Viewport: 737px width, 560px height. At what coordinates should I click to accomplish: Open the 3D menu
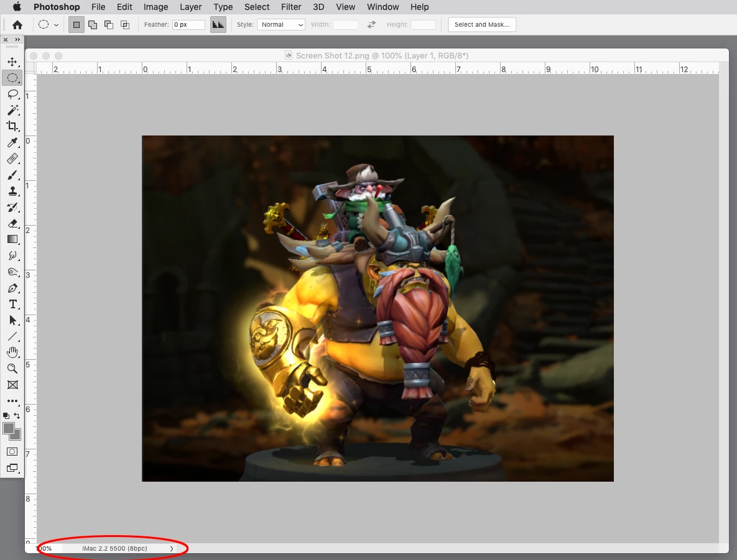318,7
